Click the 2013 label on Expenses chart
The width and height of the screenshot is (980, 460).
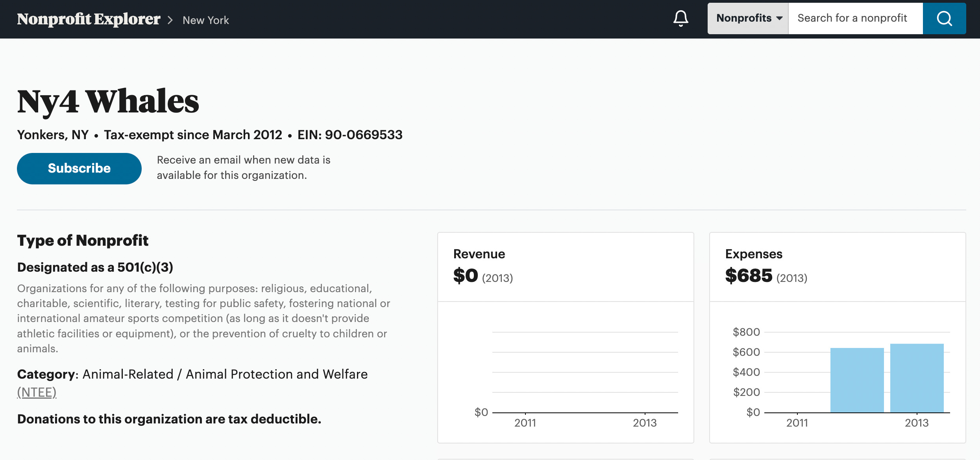(x=916, y=423)
